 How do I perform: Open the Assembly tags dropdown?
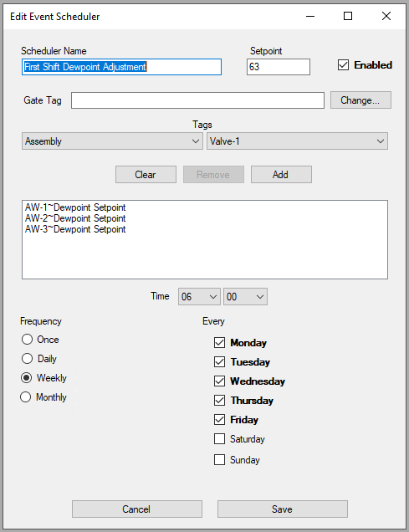(112, 141)
